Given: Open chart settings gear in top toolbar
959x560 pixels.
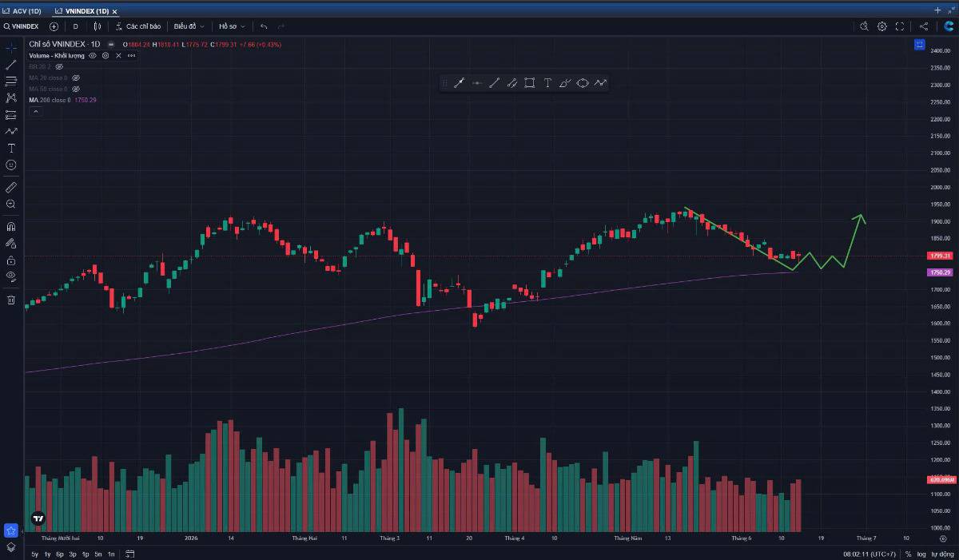Looking at the screenshot, I should 882,26.
